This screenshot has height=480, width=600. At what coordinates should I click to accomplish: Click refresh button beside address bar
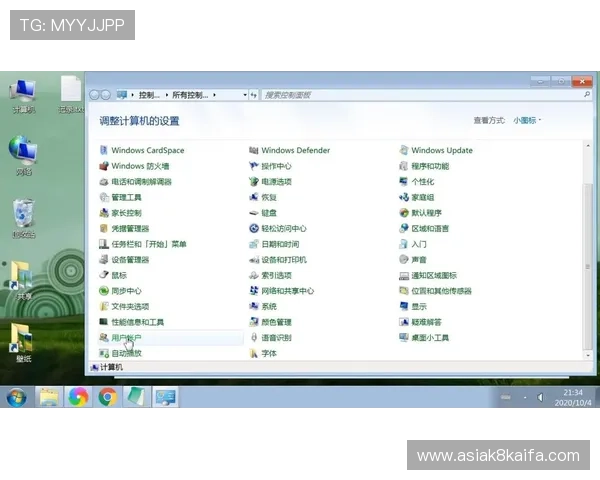pos(254,95)
